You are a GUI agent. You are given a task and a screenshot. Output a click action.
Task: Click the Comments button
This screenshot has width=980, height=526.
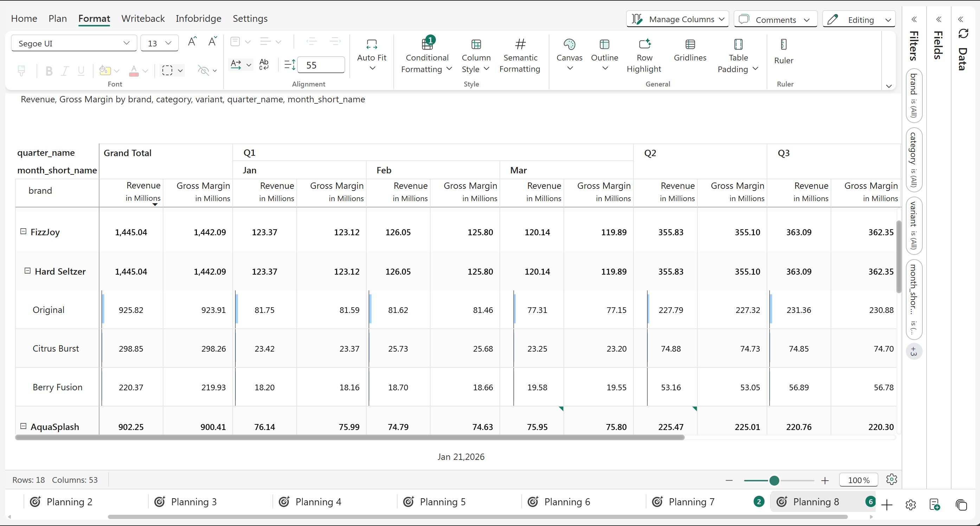click(x=775, y=19)
